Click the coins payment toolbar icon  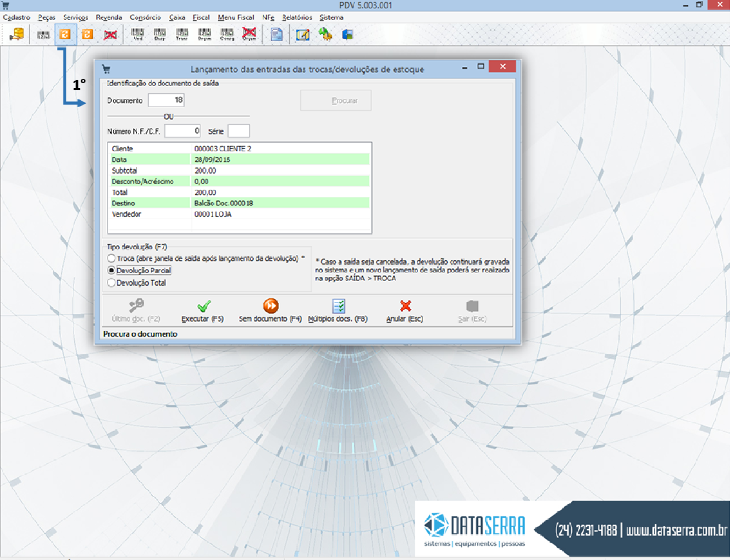pos(17,35)
